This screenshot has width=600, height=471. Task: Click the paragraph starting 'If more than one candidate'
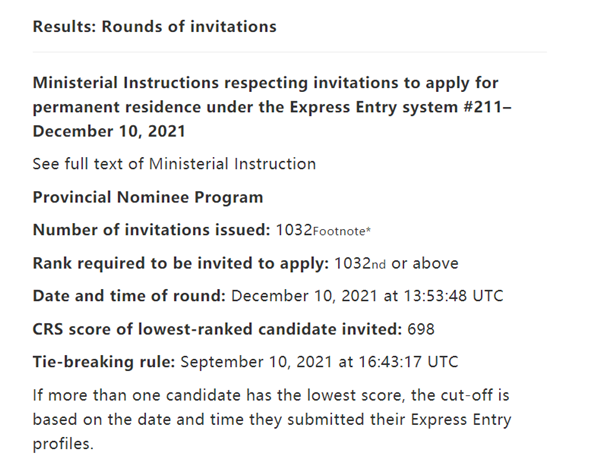[272, 419]
